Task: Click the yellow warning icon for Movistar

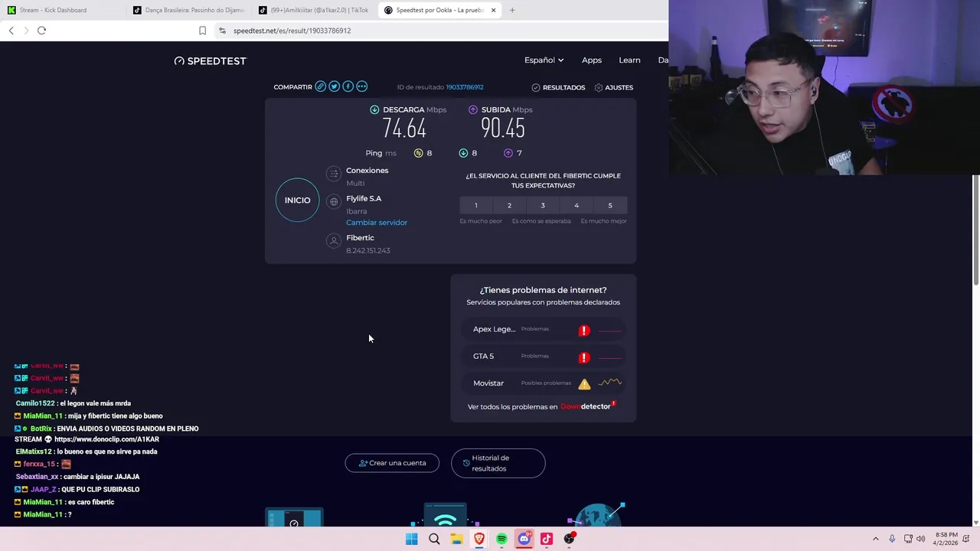Action: (584, 384)
